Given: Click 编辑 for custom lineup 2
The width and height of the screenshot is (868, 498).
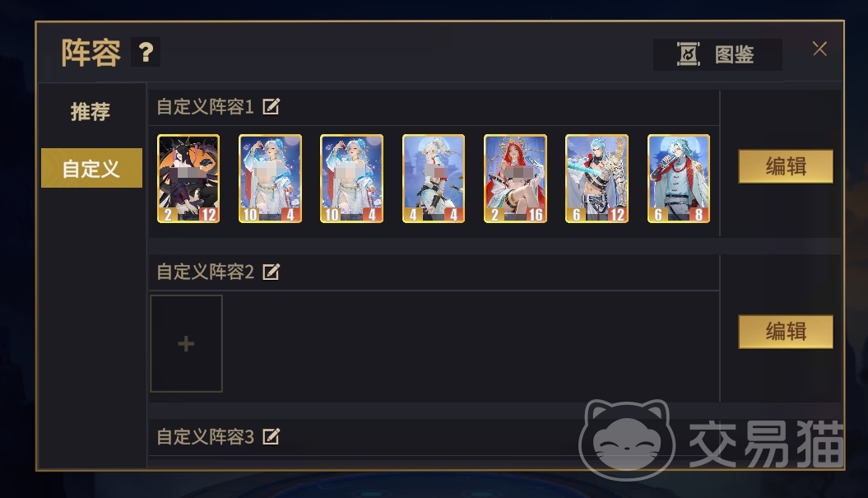Looking at the screenshot, I should pos(786,332).
